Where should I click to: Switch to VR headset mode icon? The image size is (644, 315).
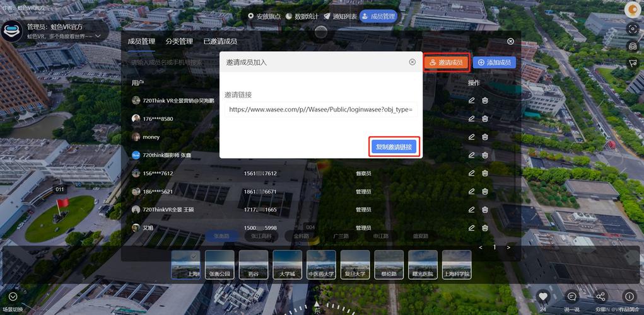pos(633,46)
